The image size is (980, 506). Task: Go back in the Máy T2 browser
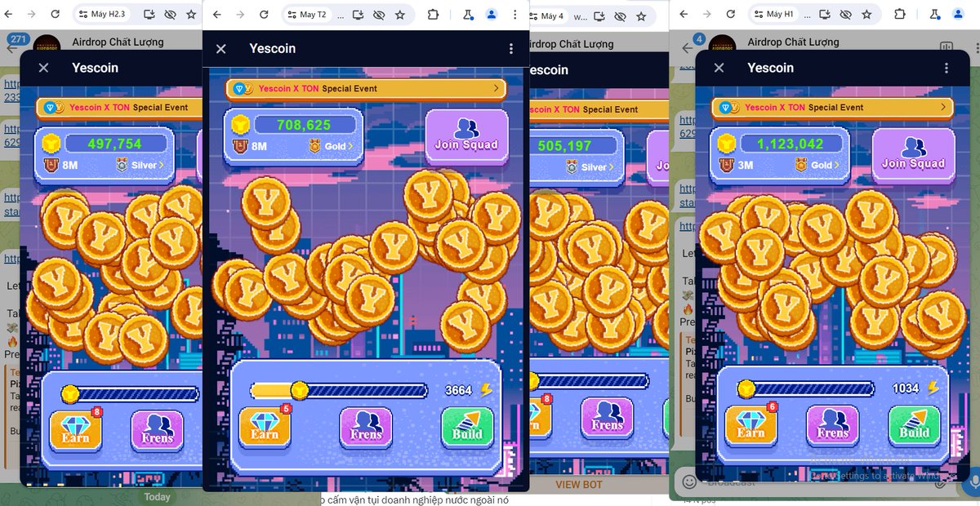tap(216, 15)
